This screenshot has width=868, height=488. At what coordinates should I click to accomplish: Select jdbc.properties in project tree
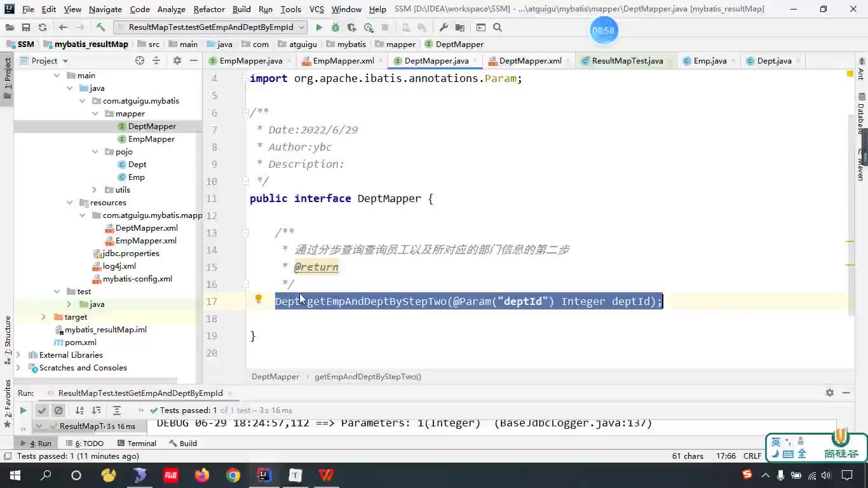(x=131, y=254)
